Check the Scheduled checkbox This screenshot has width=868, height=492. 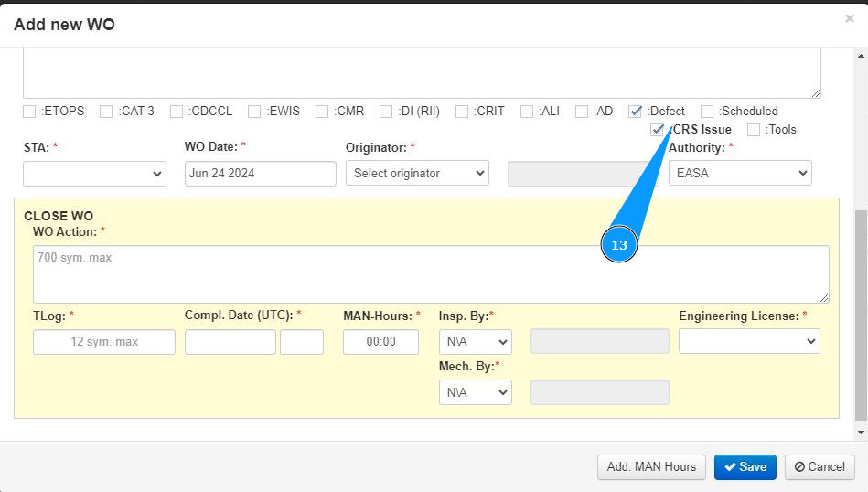(707, 112)
